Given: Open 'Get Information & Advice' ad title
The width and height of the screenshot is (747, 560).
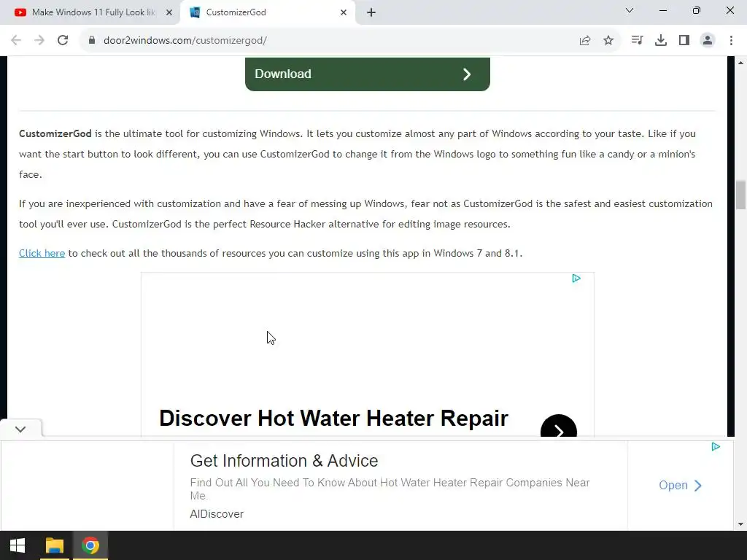Looking at the screenshot, I should pos(284,461).
